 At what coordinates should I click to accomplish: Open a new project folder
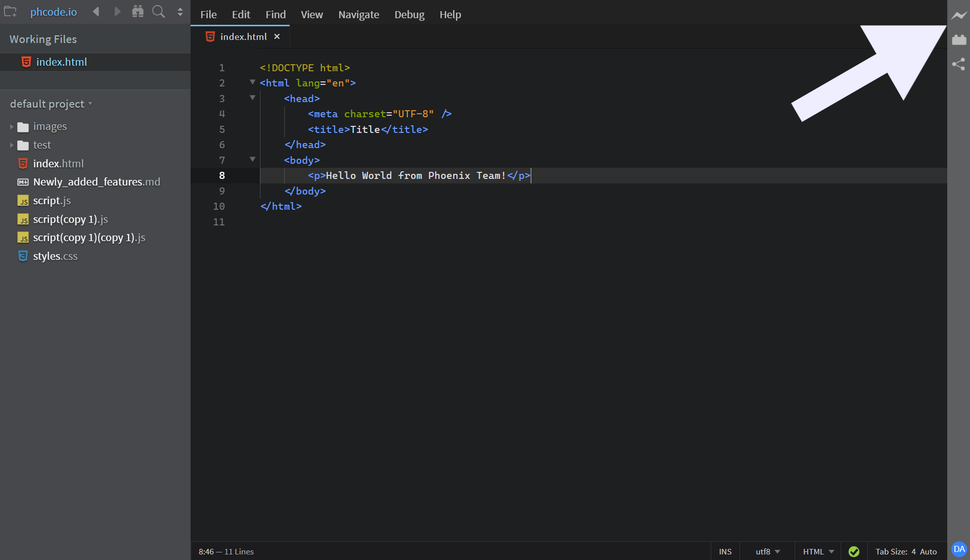point(10,12)
